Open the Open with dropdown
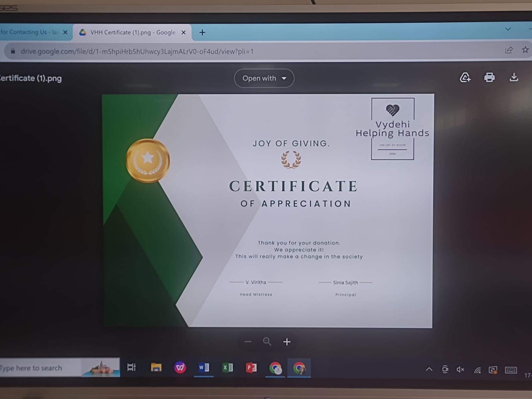The image size is (532, 399). point(264,78)
